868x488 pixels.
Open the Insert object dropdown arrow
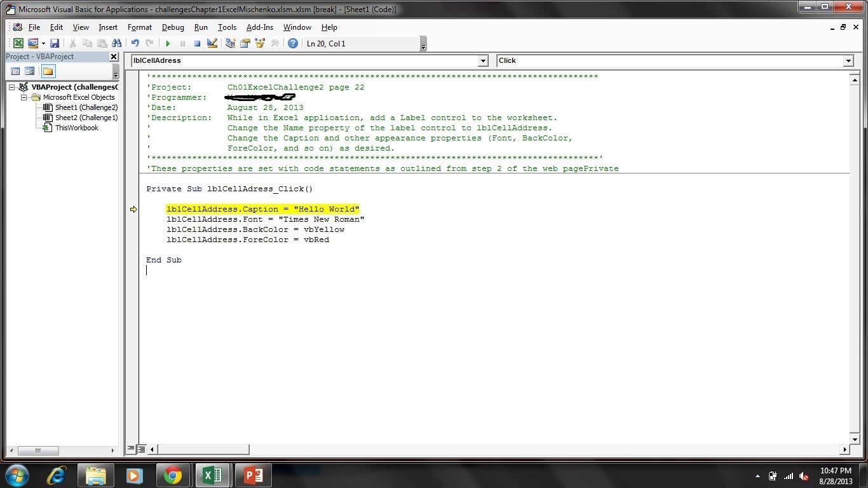43,43
